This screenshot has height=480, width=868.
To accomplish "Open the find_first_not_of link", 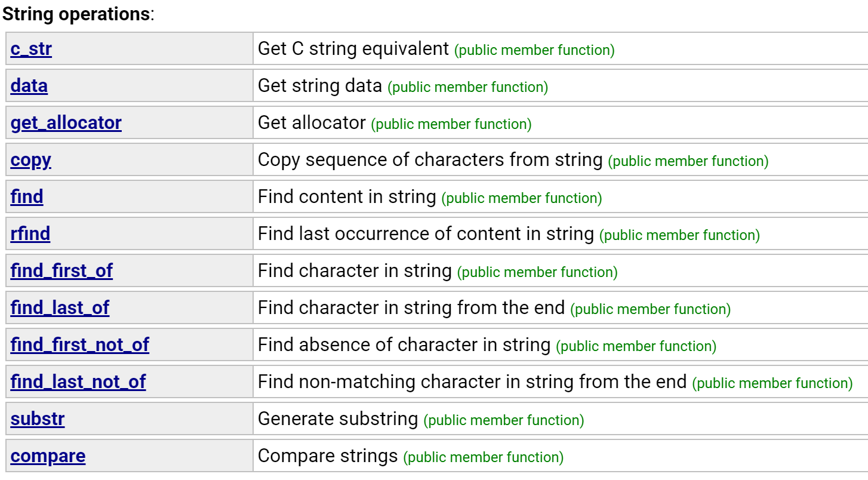I will pyautogui.click(x=79, y=345).
